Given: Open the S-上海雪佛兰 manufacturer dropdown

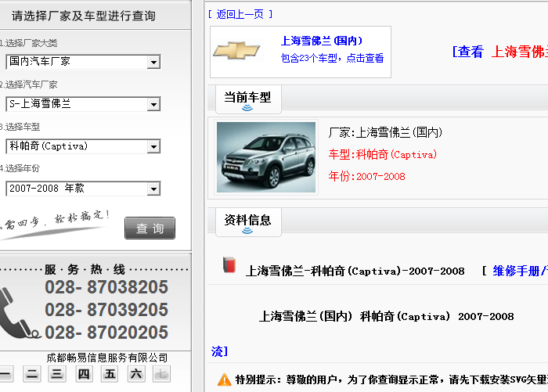Looking at the screenshot, I should 83,104.
